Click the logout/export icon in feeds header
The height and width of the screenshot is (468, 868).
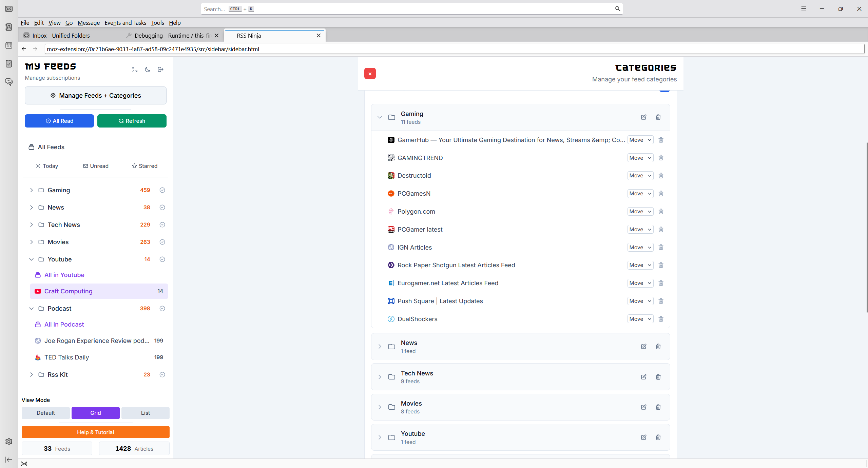pyautogui.click(x=160, y=70)
